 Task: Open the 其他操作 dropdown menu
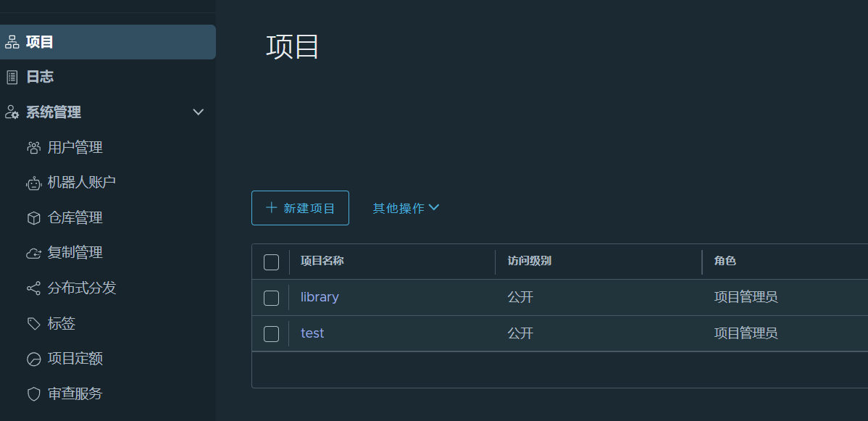(x=406, y=208)
